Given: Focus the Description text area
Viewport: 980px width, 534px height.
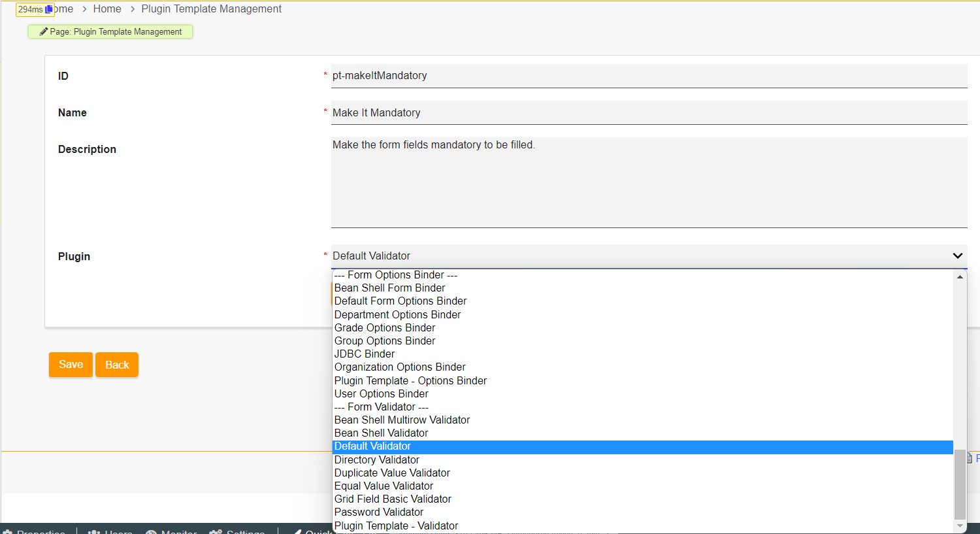Looking at the screenshot, I should click(649, 182).
